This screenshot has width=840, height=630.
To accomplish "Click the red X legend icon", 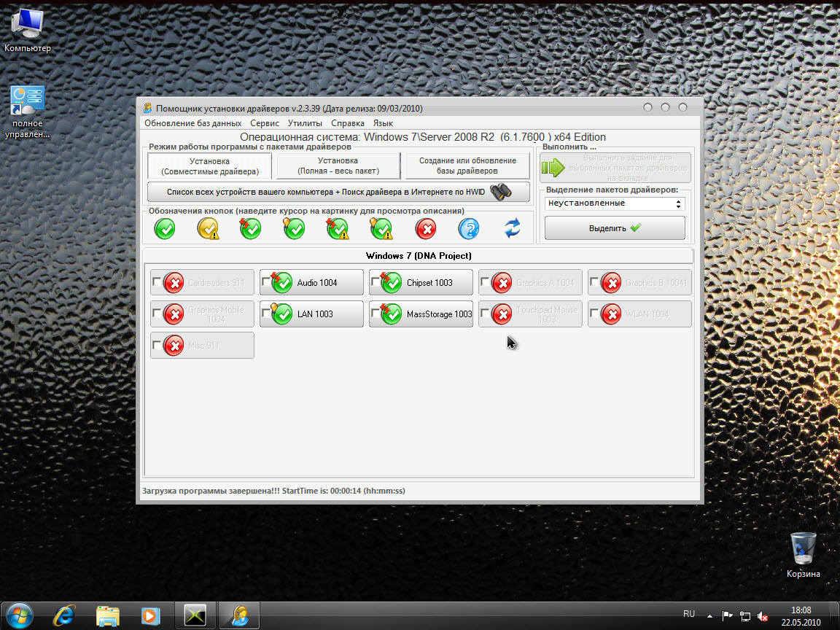I will click(425, 229).
